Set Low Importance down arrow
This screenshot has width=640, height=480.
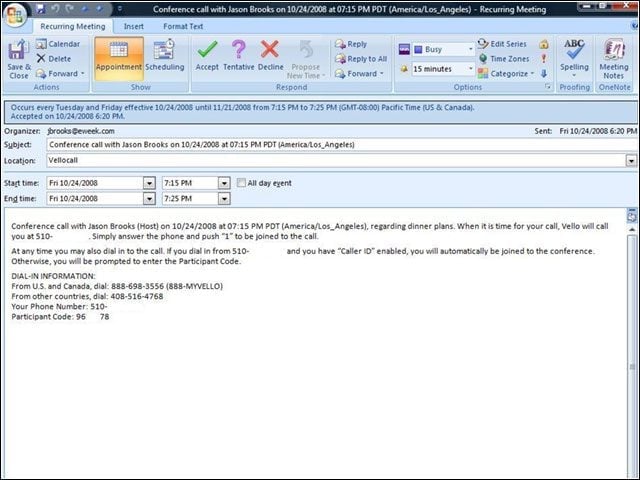544,73
